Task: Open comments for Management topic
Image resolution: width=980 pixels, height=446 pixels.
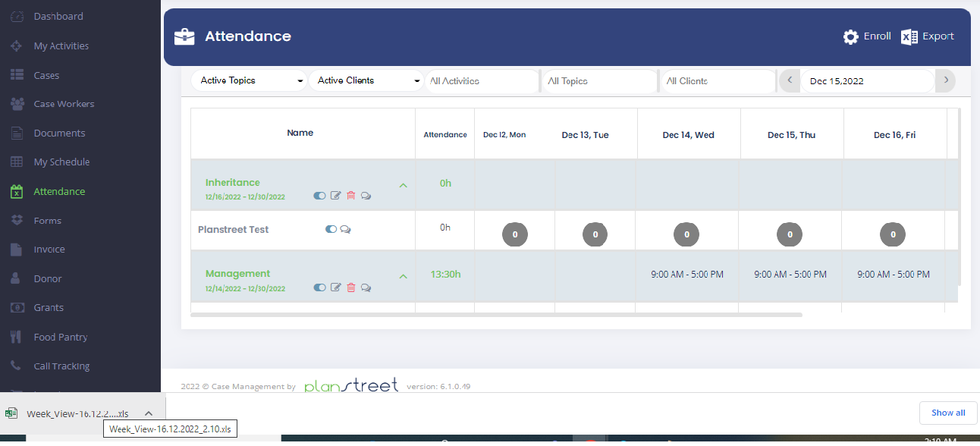Action: (x=366, y=287)
